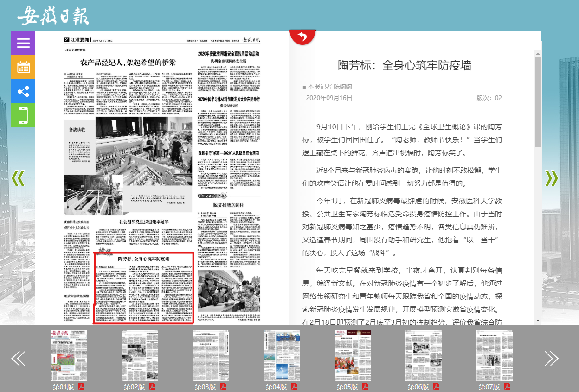
Task: Go to previous page with left chevron
Action: pos(18,178)
